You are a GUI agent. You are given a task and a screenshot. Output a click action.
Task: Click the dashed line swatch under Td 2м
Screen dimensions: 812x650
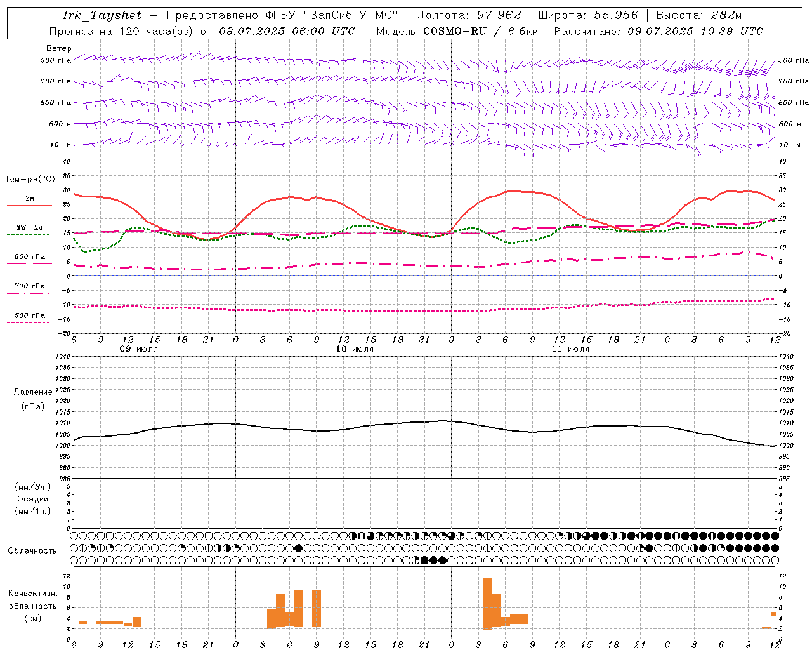point(29,234)
